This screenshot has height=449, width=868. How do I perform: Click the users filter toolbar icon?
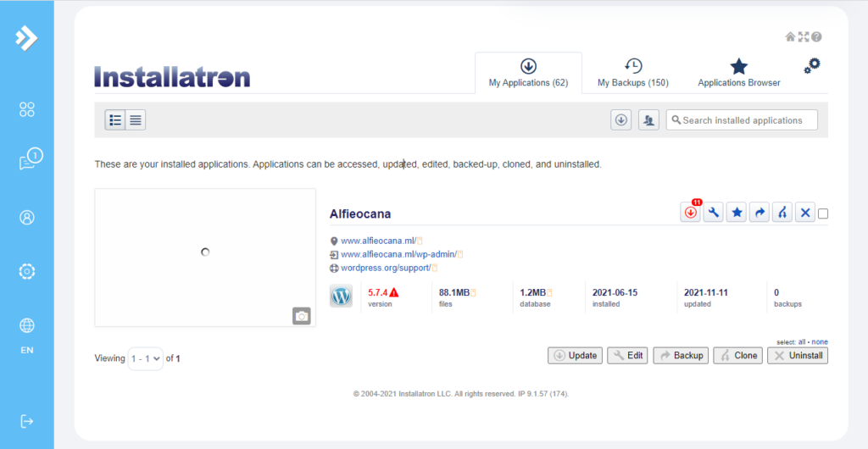click(648, 120)
